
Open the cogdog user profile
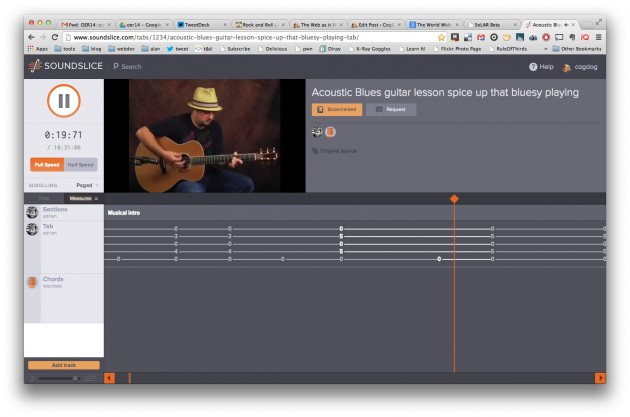[x=580, y=67]
